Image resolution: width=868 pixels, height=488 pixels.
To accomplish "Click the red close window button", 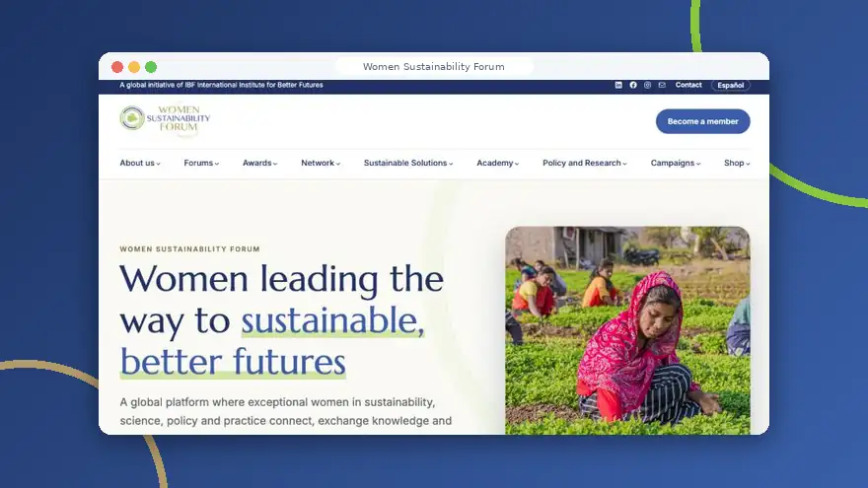I will (116, 67).
